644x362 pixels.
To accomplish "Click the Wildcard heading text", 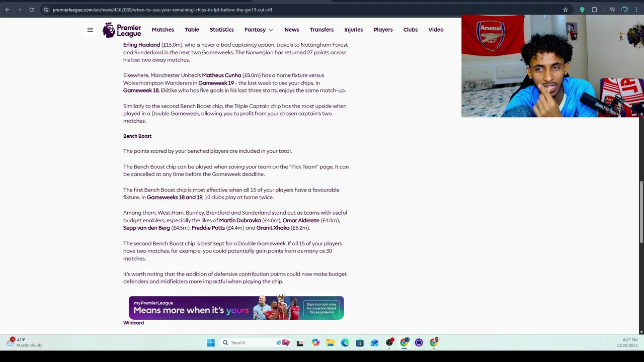I will pos(133,323).
